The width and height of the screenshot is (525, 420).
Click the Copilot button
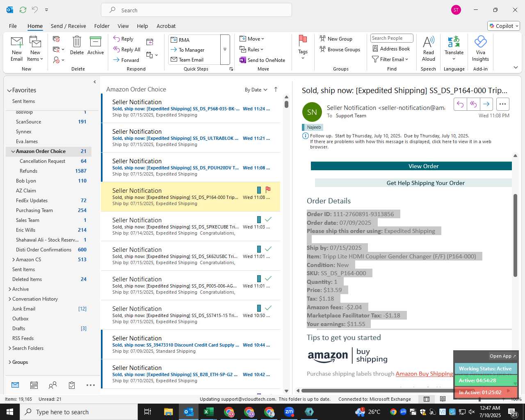[x=504, y=26]
